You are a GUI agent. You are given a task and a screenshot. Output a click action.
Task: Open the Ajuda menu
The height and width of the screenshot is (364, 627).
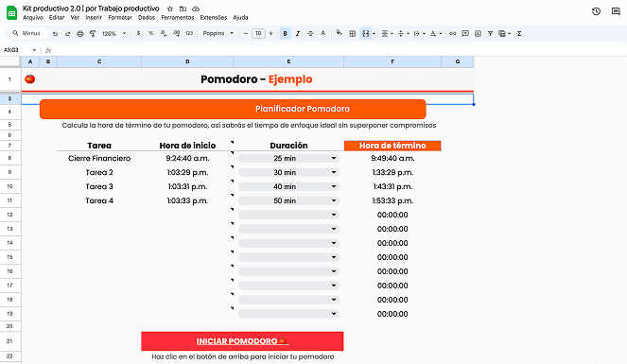click(240, 18)
